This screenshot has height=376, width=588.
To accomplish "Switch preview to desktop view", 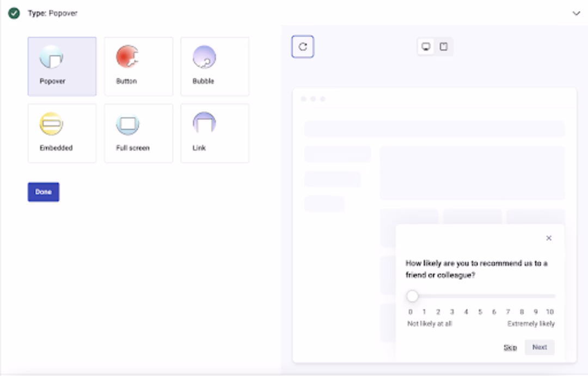I will pyautogui.click(x=426, y=46).
